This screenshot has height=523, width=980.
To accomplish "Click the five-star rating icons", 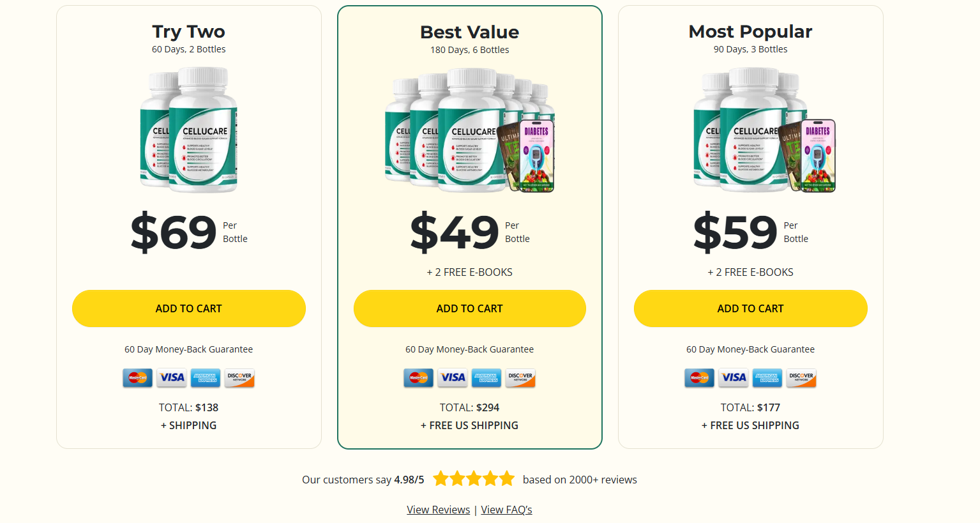I will pyautogui.click(x=473, y=479).
